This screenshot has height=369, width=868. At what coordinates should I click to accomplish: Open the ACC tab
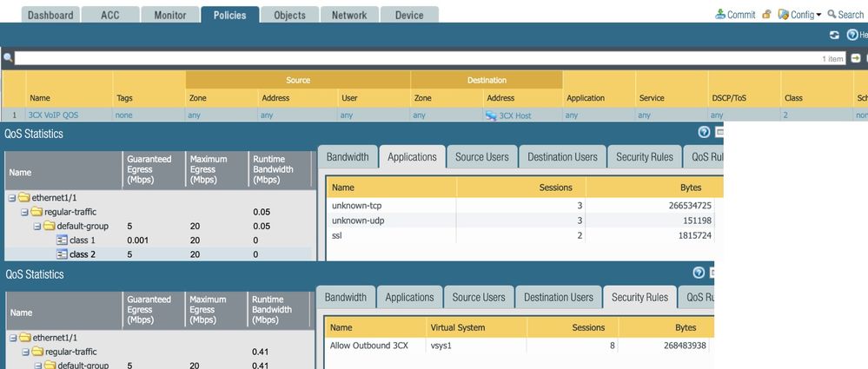(110, 15)
